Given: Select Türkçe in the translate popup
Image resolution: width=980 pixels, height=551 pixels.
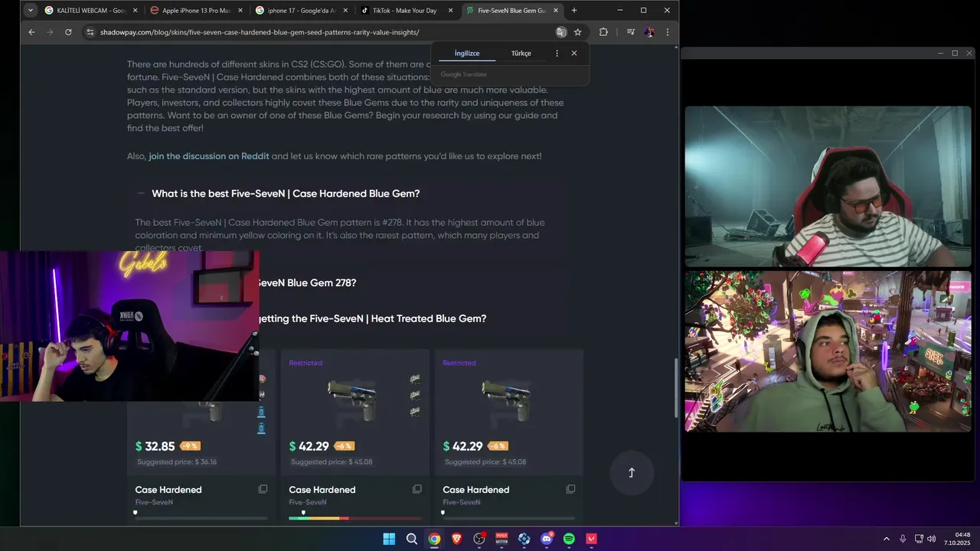Looking at the screenshot, I should pos(521,54).
